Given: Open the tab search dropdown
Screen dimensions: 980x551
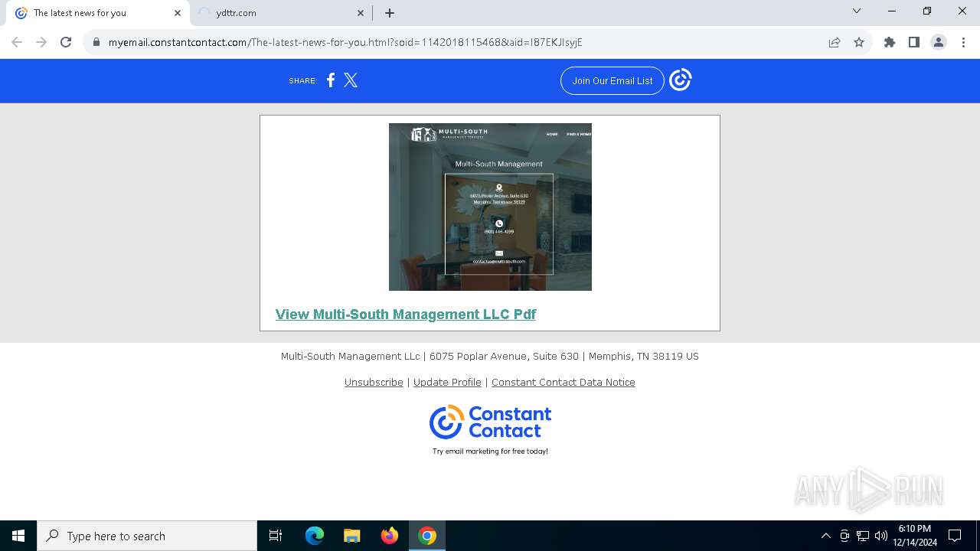Looking at the screenshot, I should click(857, 11).
